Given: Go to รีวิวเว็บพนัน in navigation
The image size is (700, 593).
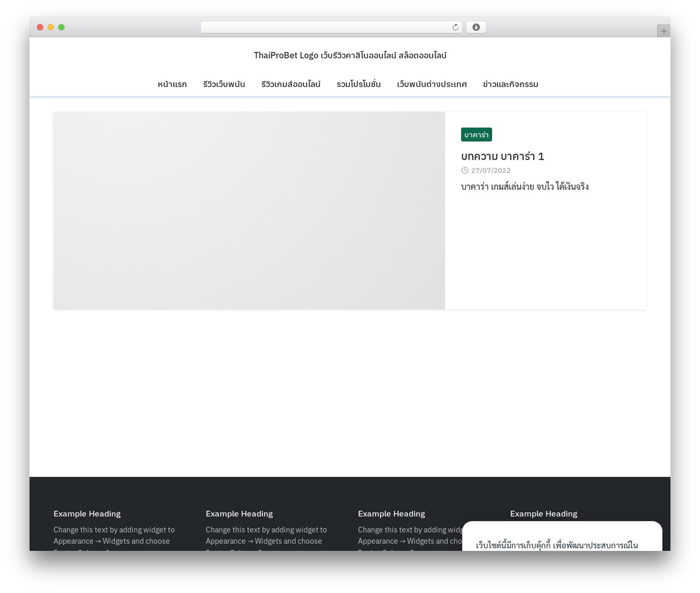Looking at the screenshot, I should pos(224,84).
